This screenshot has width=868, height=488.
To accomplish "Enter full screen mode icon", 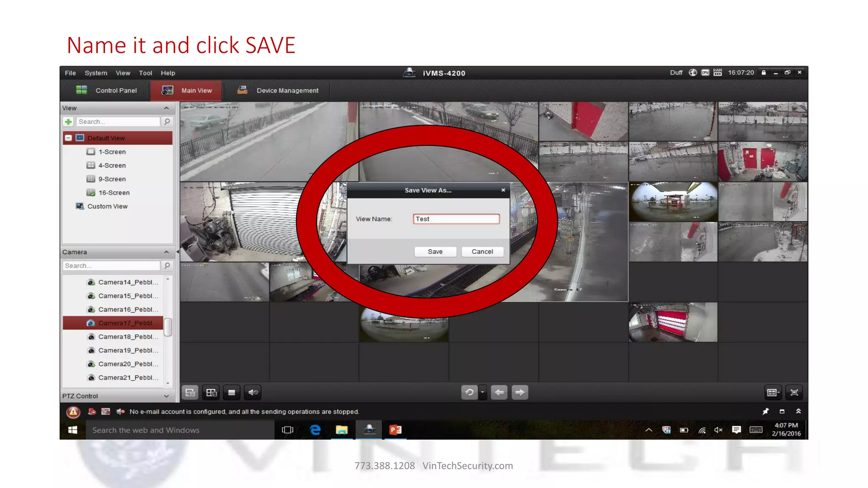I will 794,393.
